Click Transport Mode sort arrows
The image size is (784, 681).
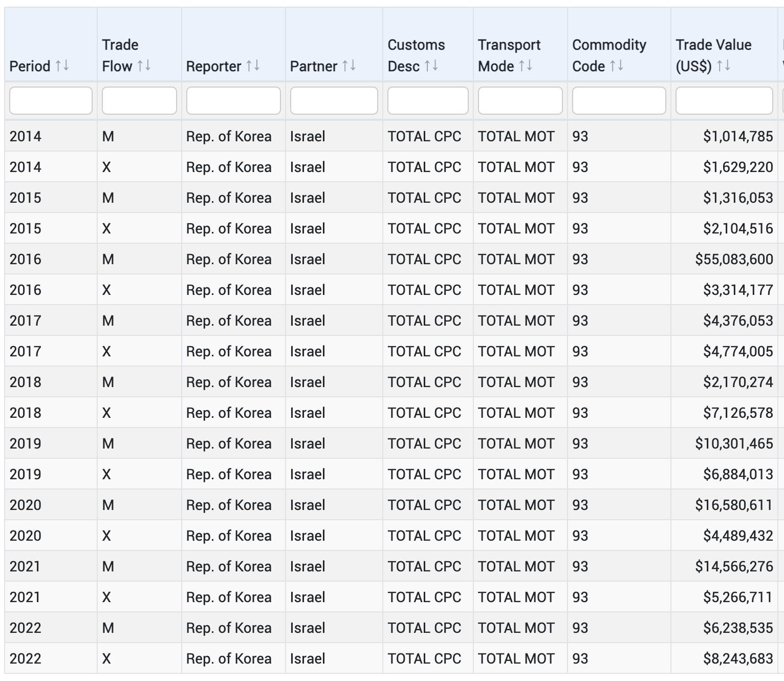[526, 66]
